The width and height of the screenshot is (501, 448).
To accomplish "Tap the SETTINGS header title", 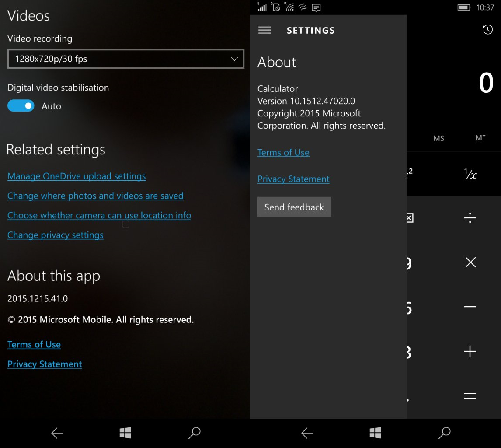I will (310, 30).
